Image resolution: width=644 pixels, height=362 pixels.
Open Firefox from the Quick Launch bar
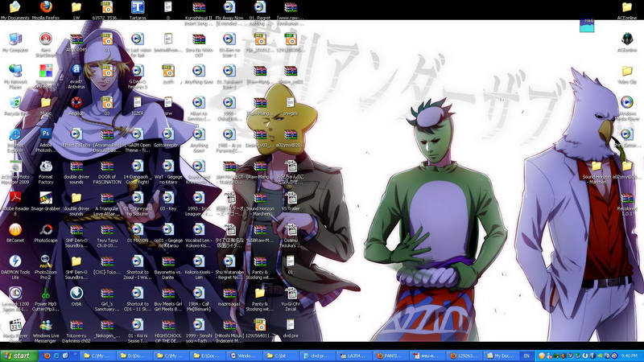pos(47,356)
